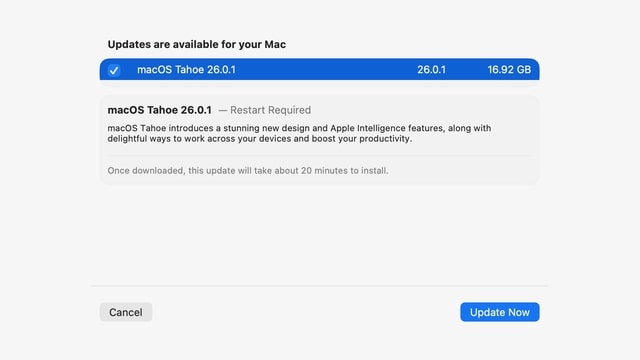Click the bold macOS Tahoe 26.0.1 details title
This screenshot has width=640, height=360.
point(160,110)
